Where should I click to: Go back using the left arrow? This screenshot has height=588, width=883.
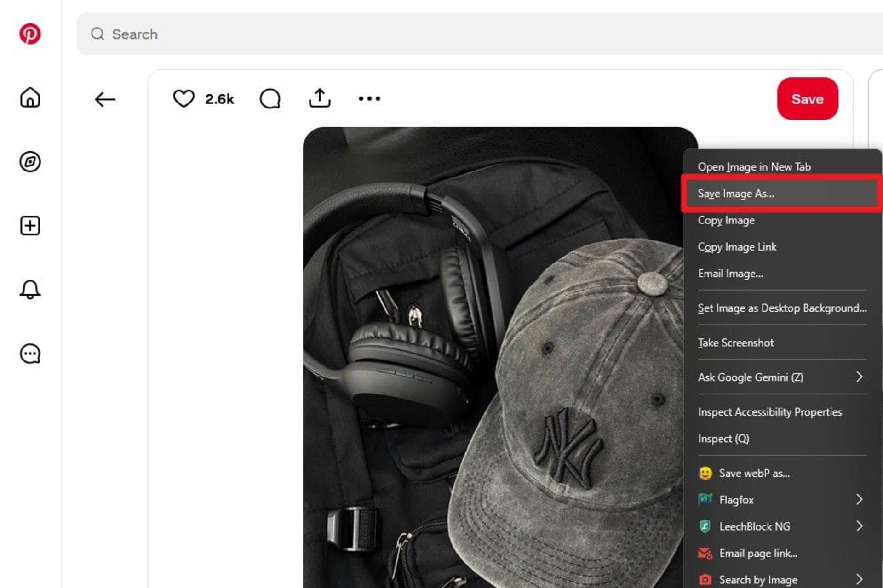pyautogui.click(x=105, y=99)
